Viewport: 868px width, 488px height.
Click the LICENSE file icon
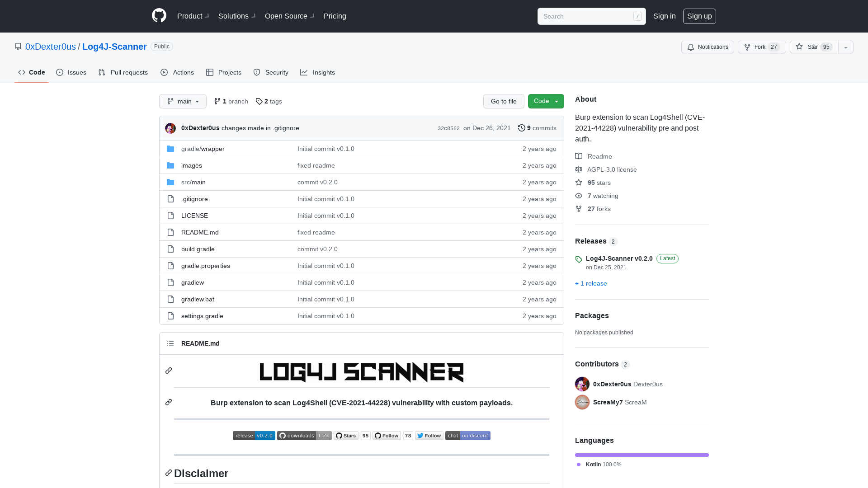[170, 216]
